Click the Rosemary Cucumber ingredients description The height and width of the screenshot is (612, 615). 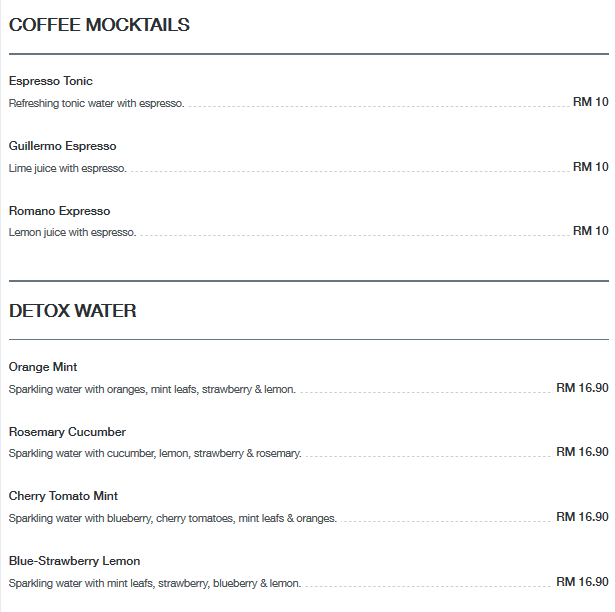pos(155,454)
